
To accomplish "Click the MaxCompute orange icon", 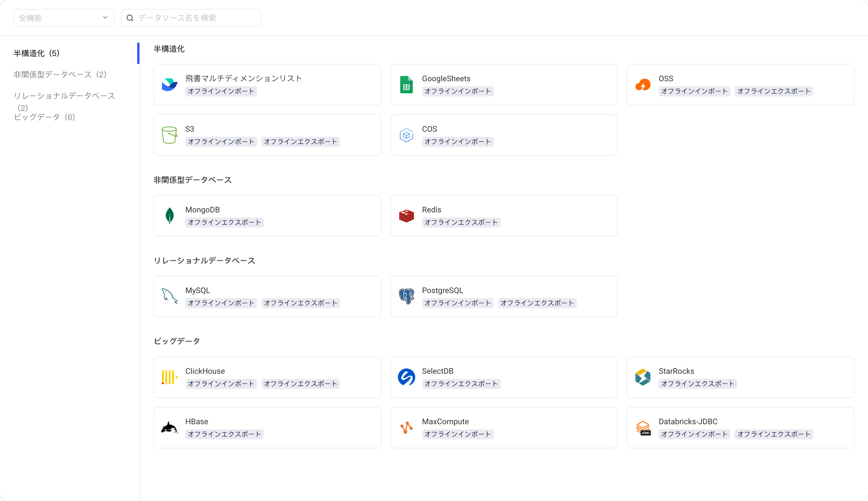I will [x=406, y=428].
